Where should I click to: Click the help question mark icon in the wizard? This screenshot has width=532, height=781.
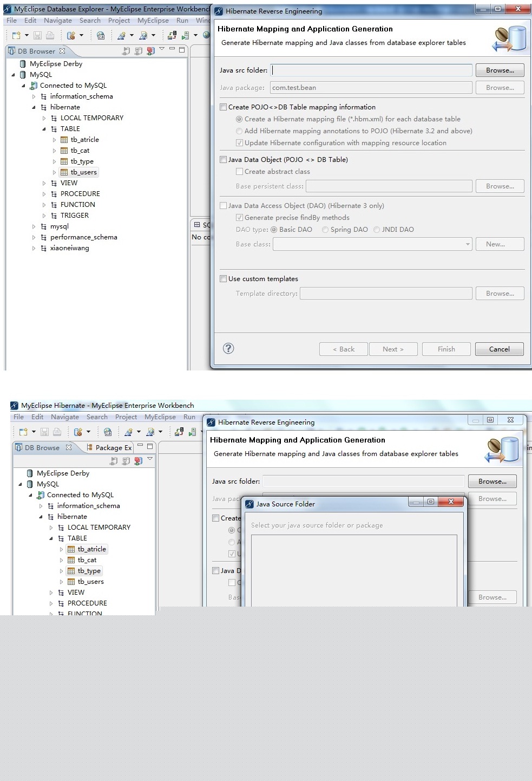[228, 348]
